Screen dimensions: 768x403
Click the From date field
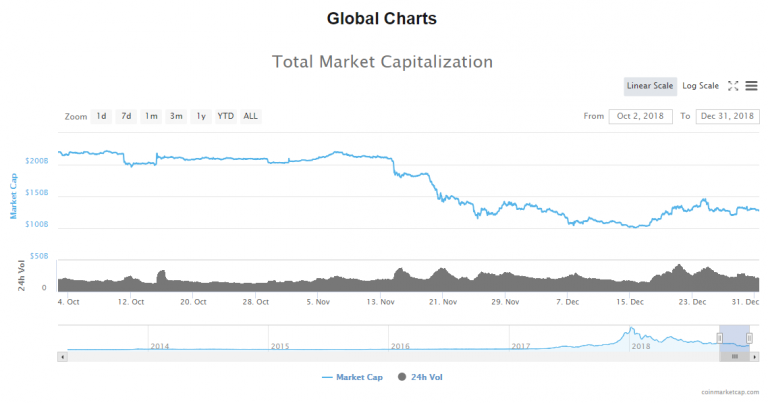coord(640,116)
